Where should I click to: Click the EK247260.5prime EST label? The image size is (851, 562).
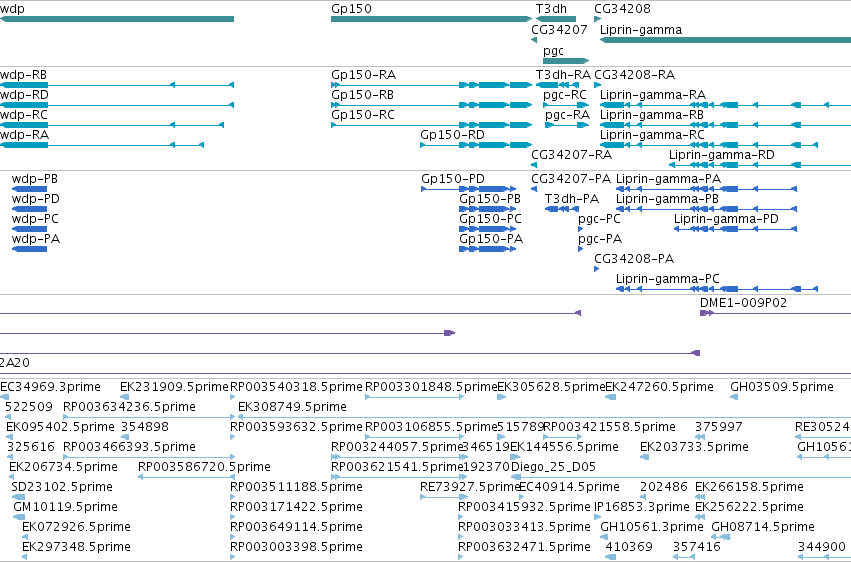click(659, 387)
